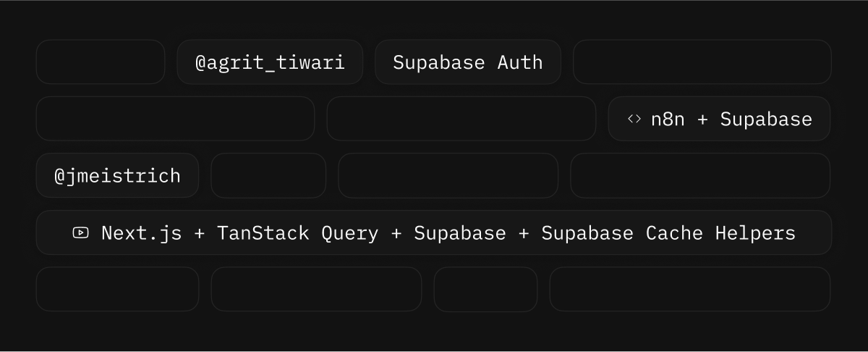Open the @agrit_tiwari tag

pos(270,62)
